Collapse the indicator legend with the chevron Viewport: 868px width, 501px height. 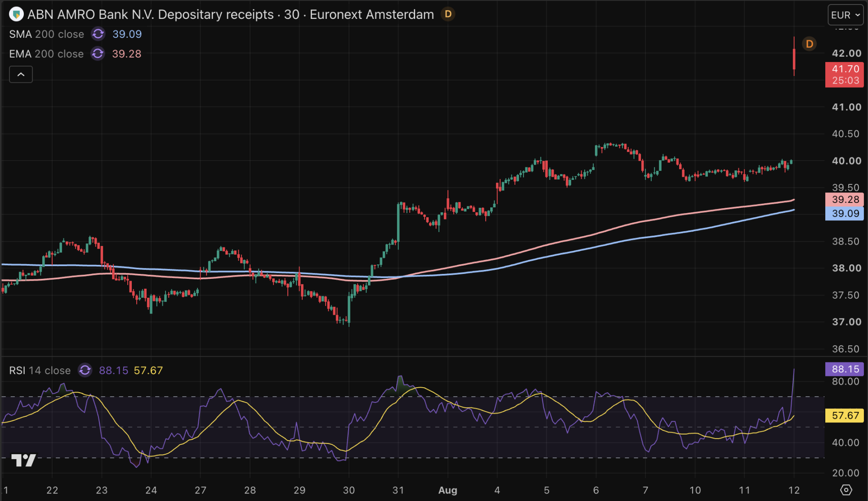(21, 74)
